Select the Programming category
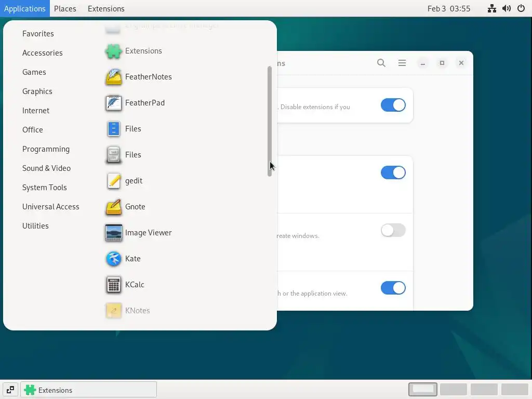 click(46, 149)
